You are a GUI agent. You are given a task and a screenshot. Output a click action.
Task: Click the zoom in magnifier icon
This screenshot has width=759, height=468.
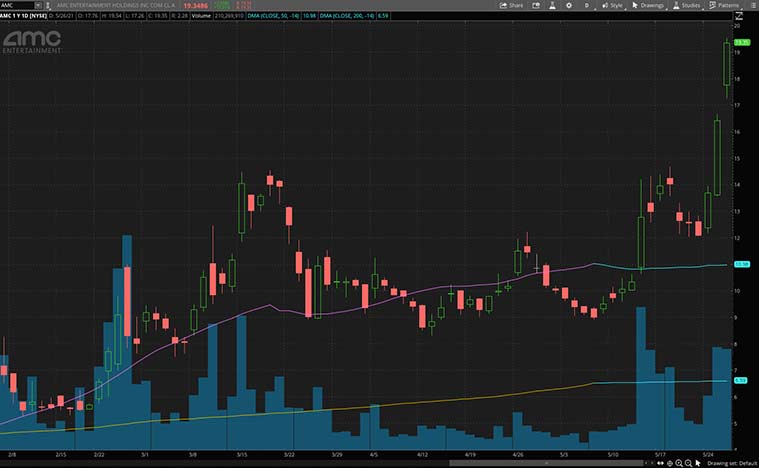pyautogui.click(x=680, y=463)
